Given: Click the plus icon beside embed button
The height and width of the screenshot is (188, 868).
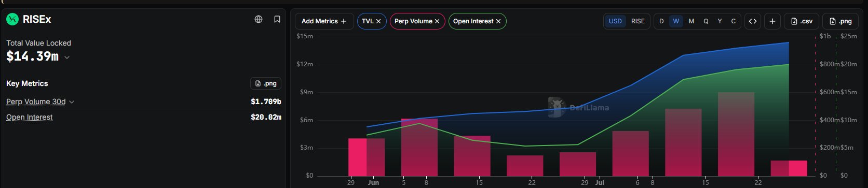Looking at the screenshot, I should pos(772,21).
